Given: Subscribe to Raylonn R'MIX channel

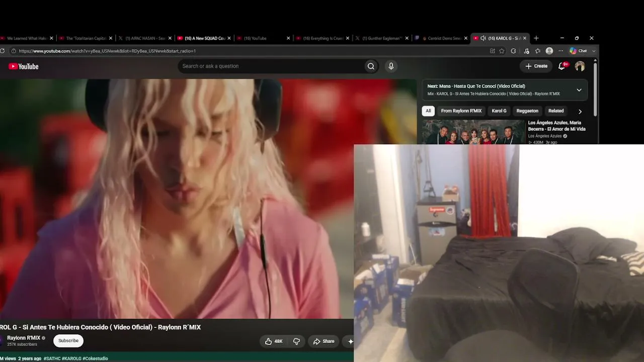Looking at the screenshot, I should (x=68, y=341).
